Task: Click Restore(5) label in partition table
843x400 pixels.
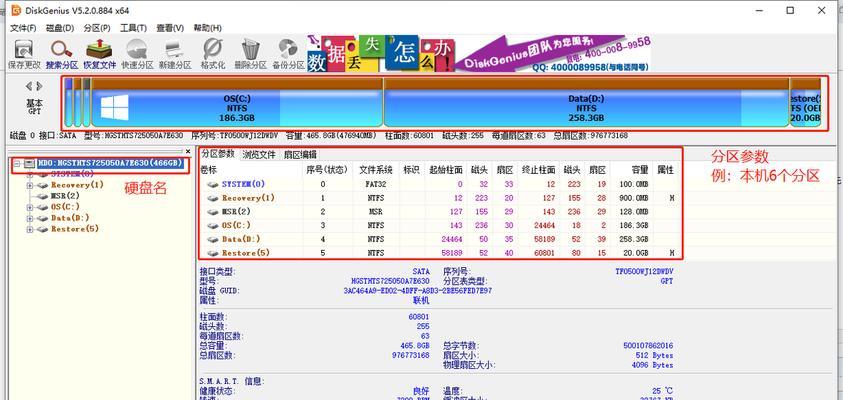Action: tap(246, 253)
